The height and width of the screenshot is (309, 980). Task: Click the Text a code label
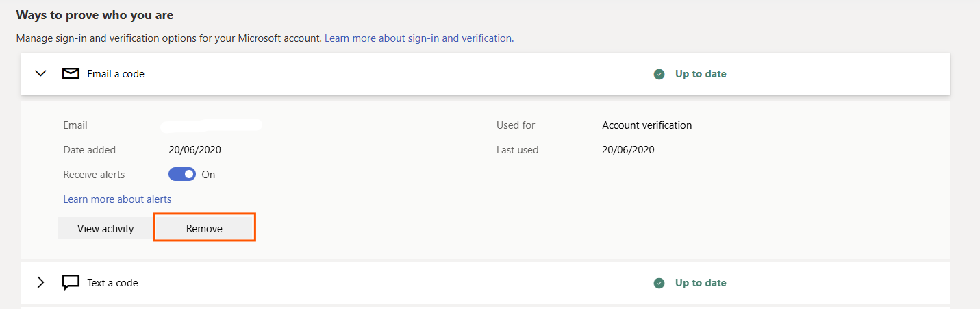(112, 283)
